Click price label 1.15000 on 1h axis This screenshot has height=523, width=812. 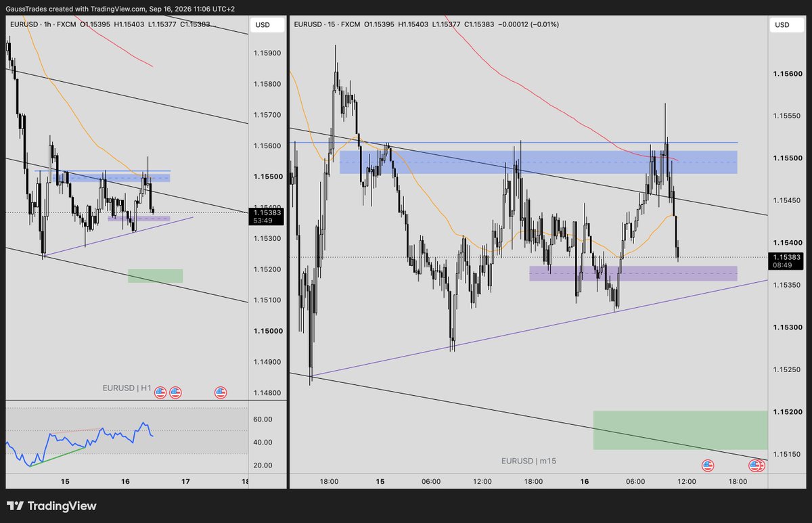[268, 331]
